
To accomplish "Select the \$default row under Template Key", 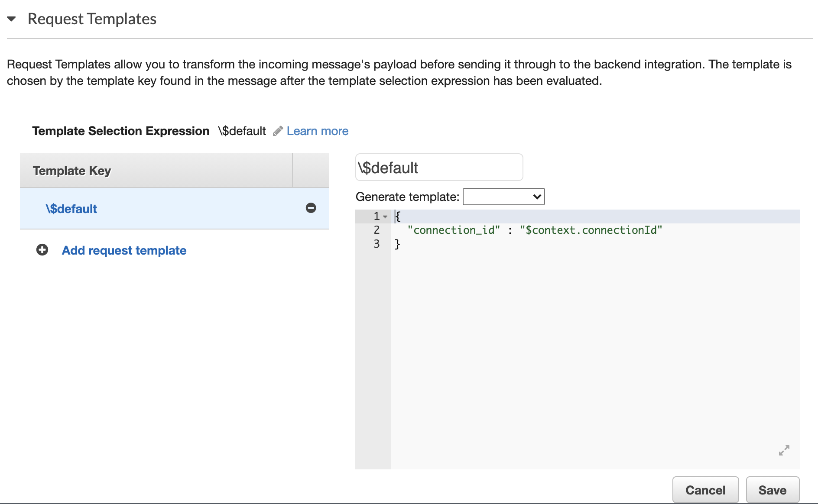I will tap(71, 208).
